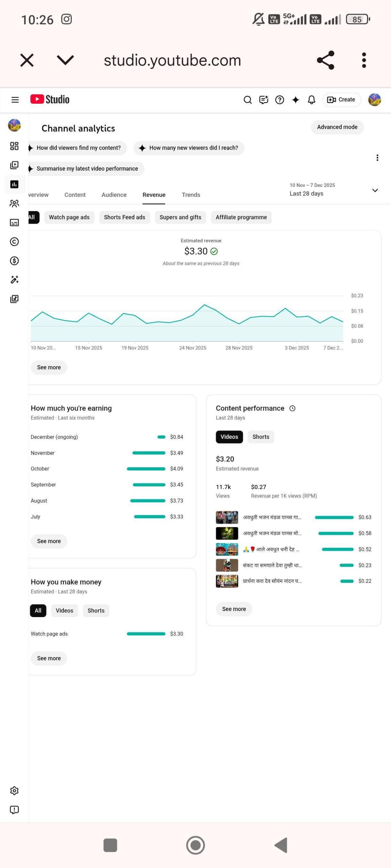This screenshot has width=391, height=868.
Task: Open the Subtitles icon in sidebar
Action: 14,222
